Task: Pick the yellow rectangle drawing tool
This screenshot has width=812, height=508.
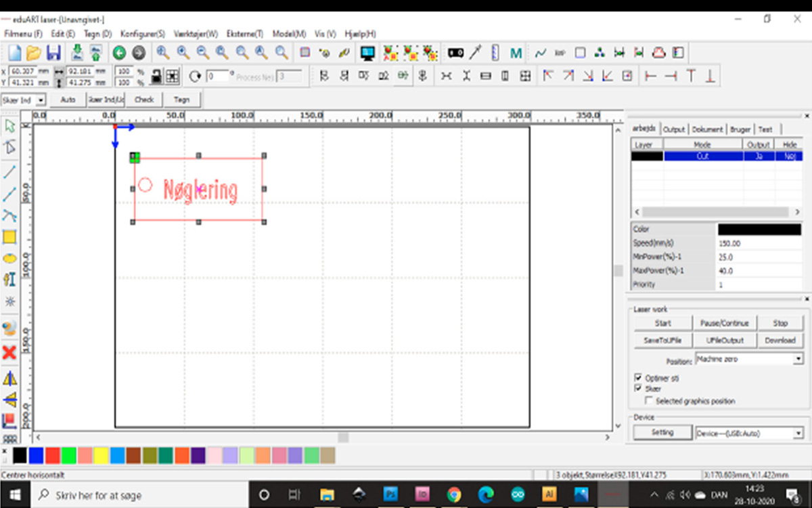Action: 9,237
